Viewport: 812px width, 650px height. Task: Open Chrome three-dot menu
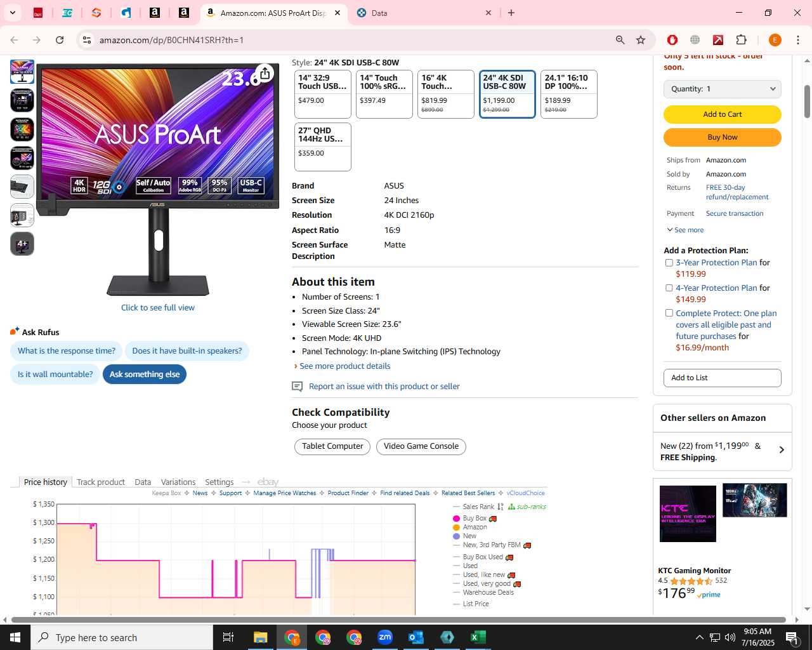pyautogui.click(x=798, y=40)
